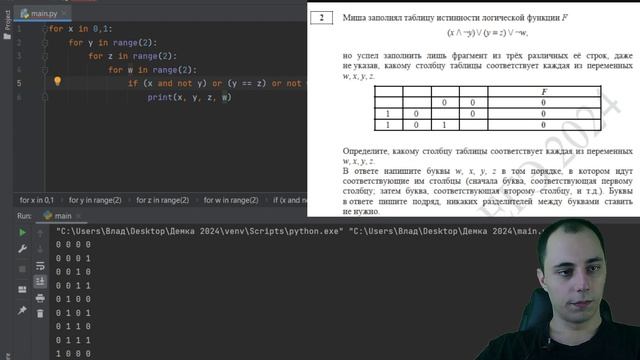The width and height of the screenshot is (640, 360).
Task: Print the console output via printer icon
Action: click(x=40, y=298)
